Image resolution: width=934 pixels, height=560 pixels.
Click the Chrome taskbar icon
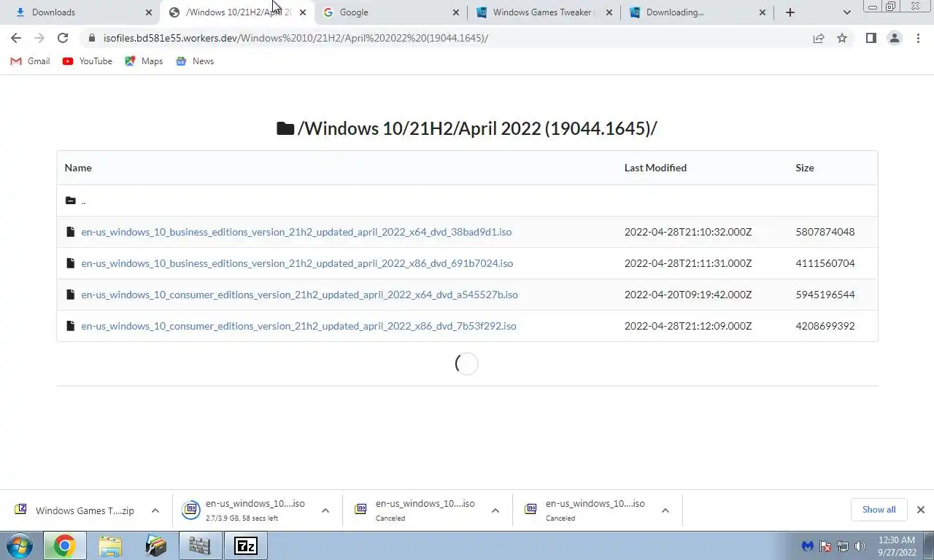point(64,545)
